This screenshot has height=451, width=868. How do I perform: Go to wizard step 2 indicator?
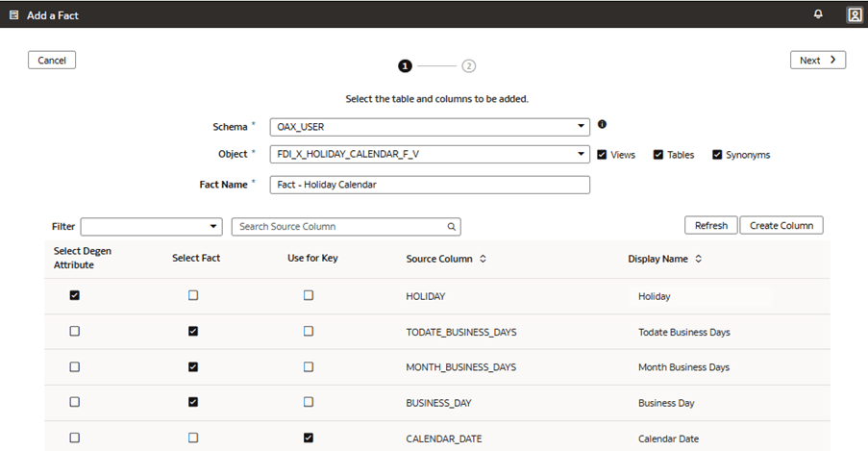pos(468,66)
